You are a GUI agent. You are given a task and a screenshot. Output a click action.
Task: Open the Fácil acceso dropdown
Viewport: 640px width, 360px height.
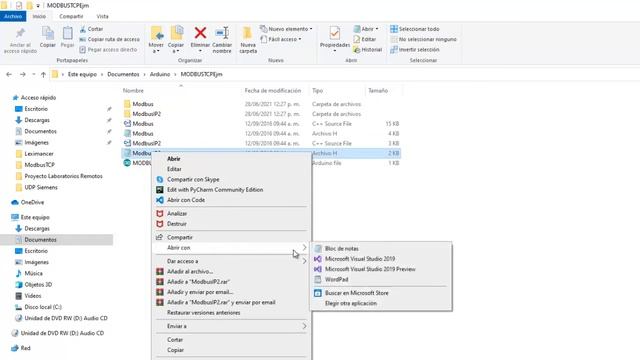281,39
